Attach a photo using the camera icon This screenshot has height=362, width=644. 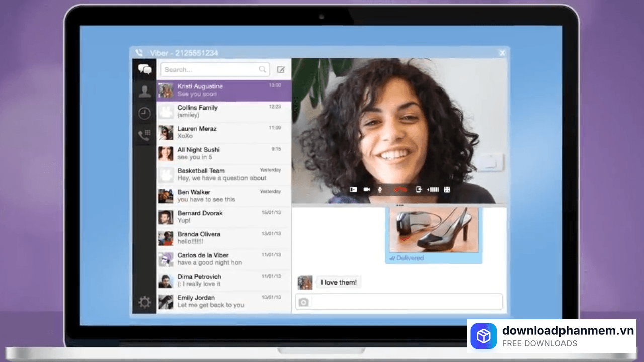(303, 302)
